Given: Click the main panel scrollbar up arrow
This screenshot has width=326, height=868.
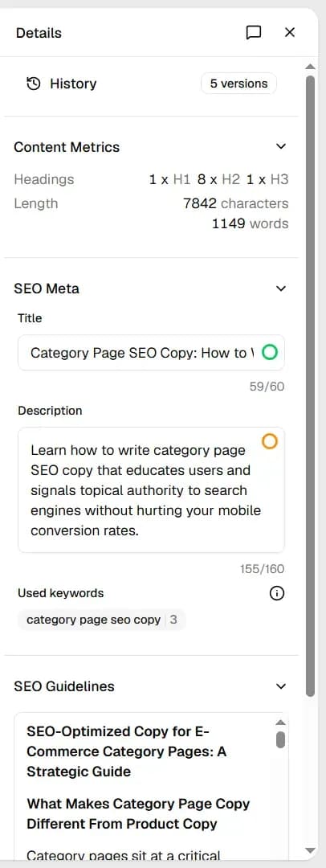Looking at the screenshot, I should [x=311, y=67].
